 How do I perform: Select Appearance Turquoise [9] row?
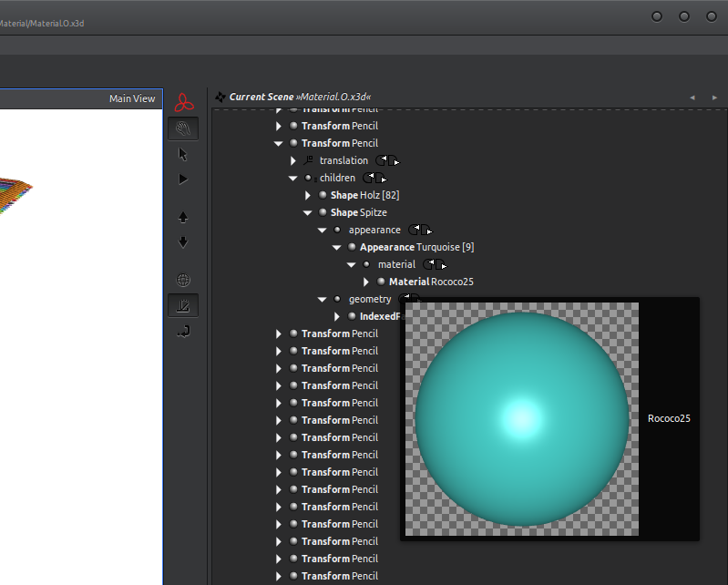coord(416,247)
